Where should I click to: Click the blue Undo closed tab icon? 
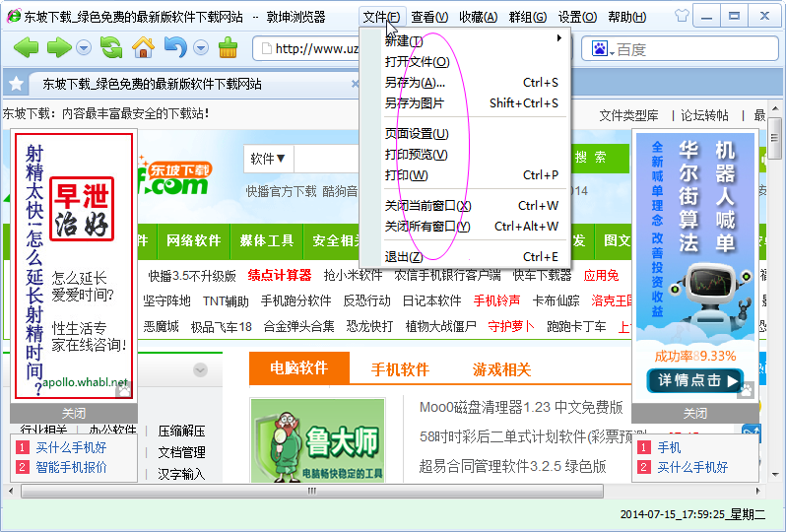click(175, 47)
